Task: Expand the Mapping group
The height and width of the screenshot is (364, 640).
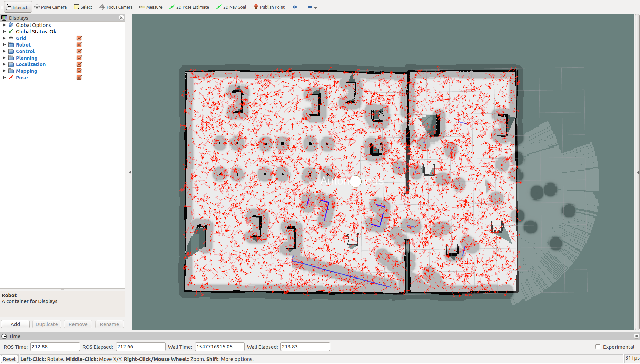Action: pos(4,71)
